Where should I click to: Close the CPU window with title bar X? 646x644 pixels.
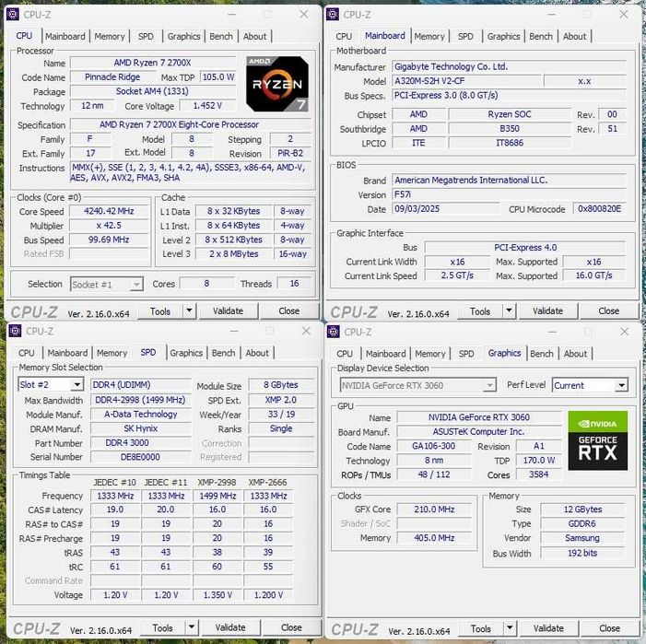click(303, 15)
